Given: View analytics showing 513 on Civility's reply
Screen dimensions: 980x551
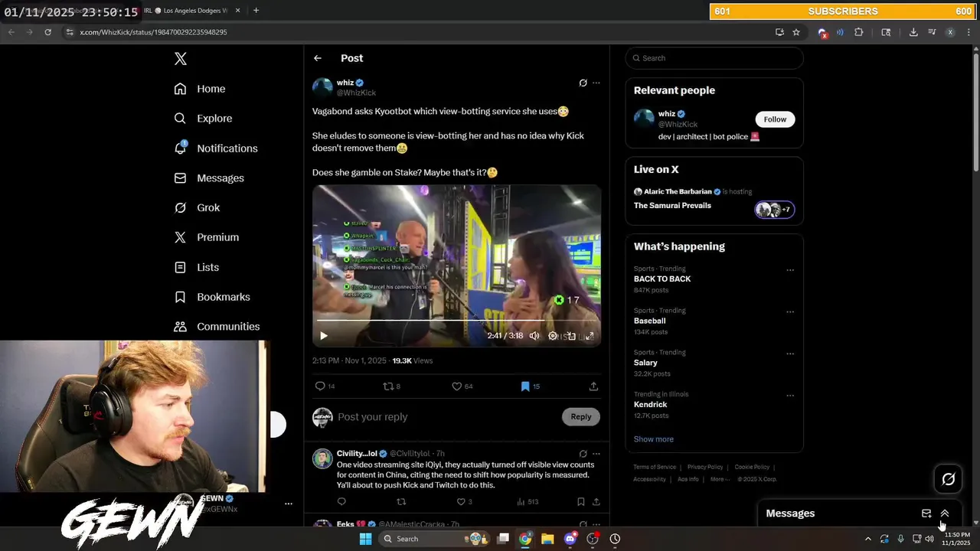Looking at the screenshot, I should coord(528,502).
